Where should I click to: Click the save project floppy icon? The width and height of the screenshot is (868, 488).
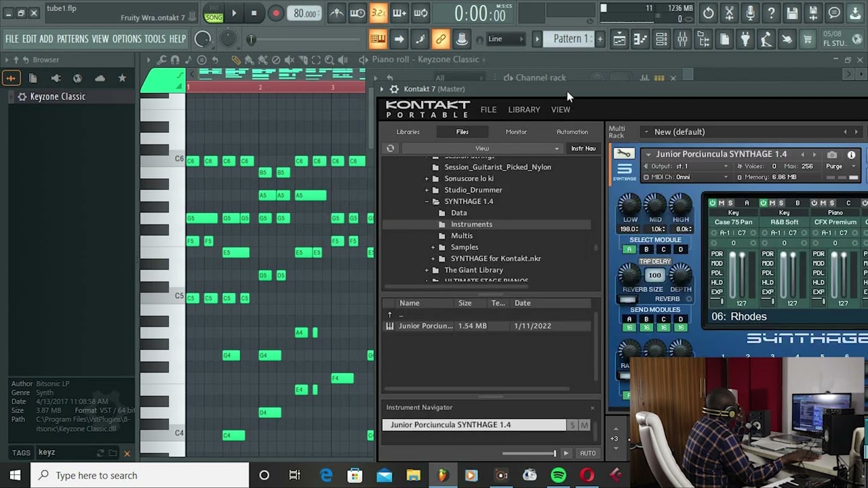click(792, 13)
